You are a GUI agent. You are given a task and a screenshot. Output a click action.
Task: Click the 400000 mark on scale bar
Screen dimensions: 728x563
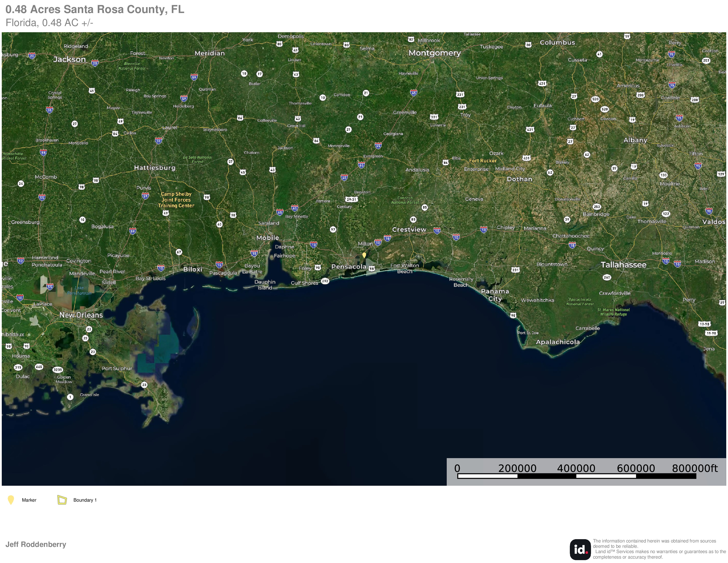[576, 468]
